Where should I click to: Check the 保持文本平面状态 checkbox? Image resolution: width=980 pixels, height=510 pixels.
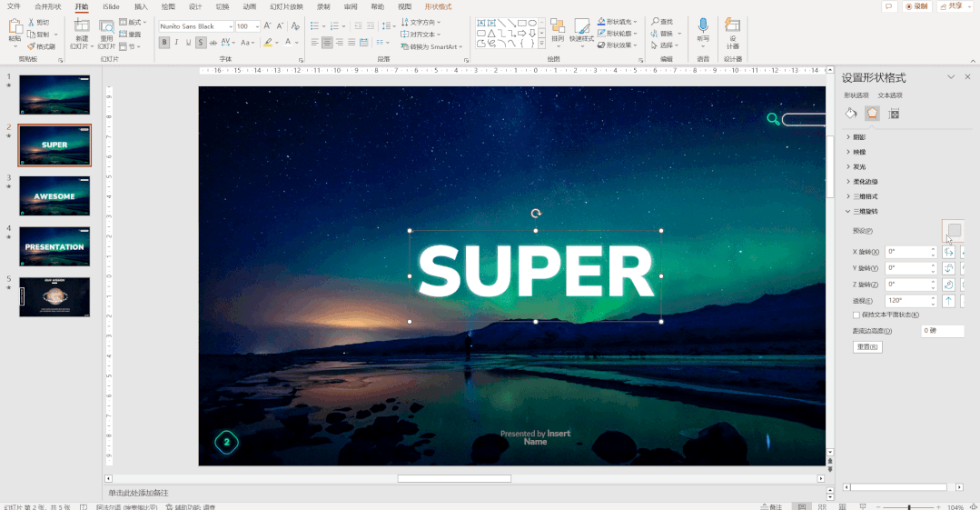click(x=856, y=315)
